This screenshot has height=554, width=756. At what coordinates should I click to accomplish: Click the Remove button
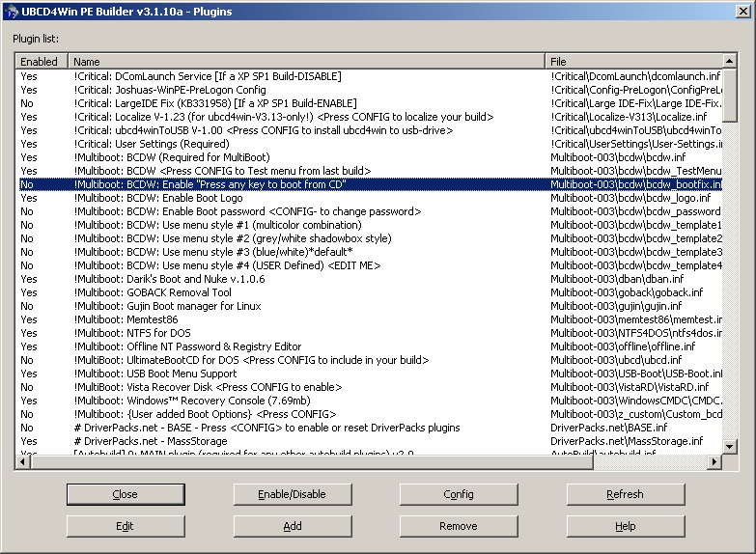(459, 526)
